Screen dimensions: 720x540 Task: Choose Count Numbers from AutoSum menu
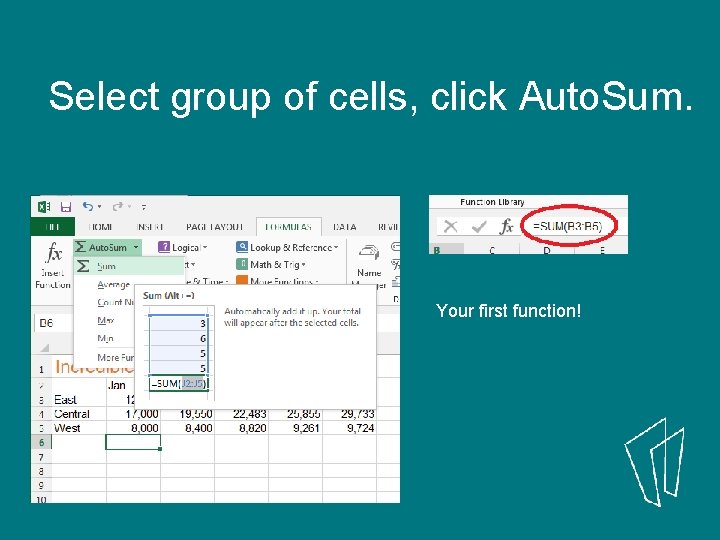115,302
